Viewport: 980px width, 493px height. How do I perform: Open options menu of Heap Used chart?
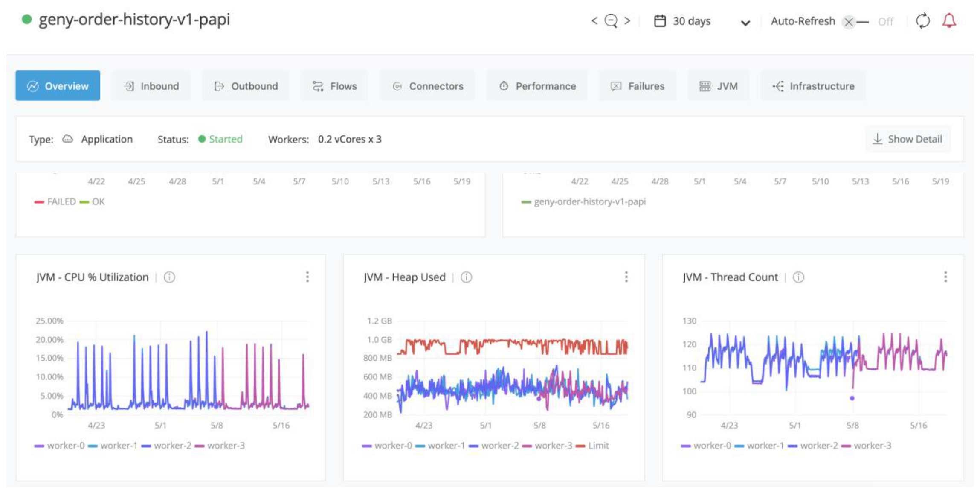(x=626, y=277)
